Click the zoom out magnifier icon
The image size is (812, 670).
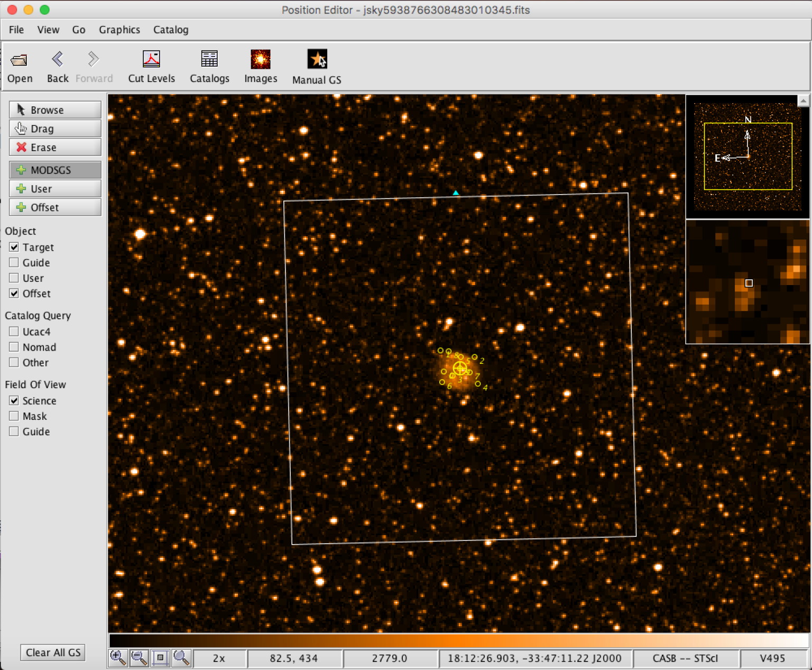click(x=139, y=658)
